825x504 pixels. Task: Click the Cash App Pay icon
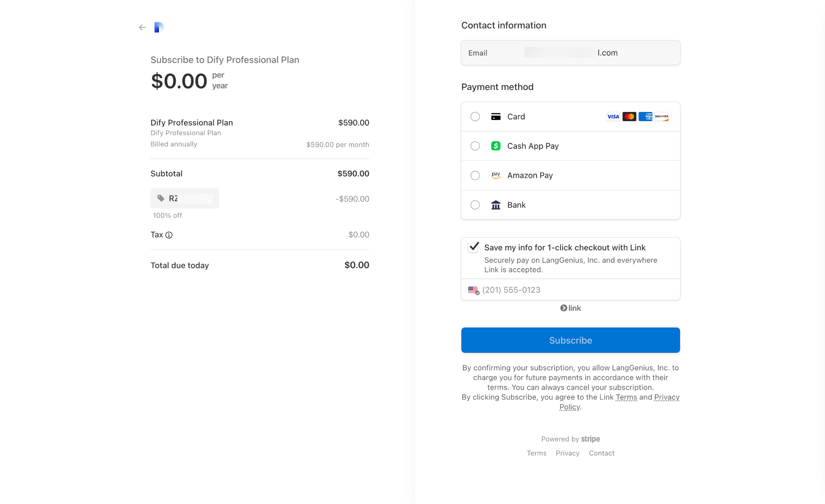496,146
